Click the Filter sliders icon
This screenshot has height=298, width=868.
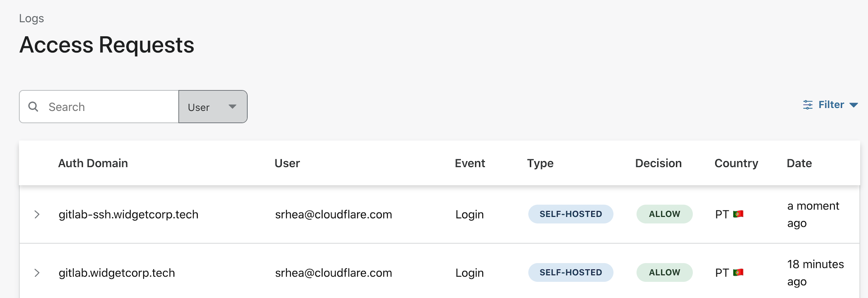coord(807,105)
